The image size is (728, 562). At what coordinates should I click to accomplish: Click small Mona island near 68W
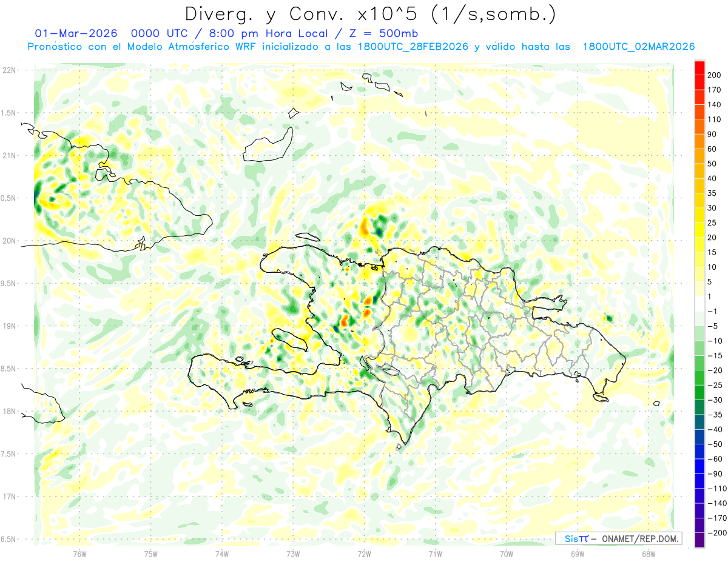pos(655,404)
